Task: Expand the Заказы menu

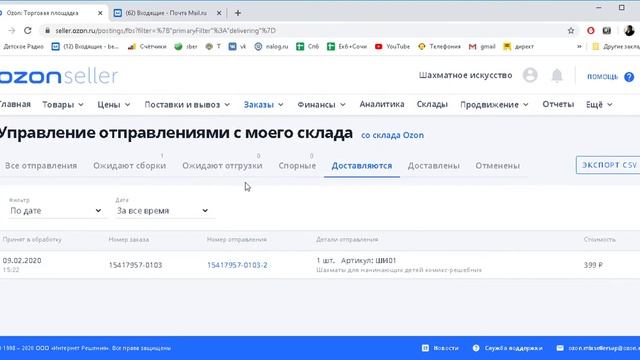Action: pyautogui.click(x=263, y=105)
